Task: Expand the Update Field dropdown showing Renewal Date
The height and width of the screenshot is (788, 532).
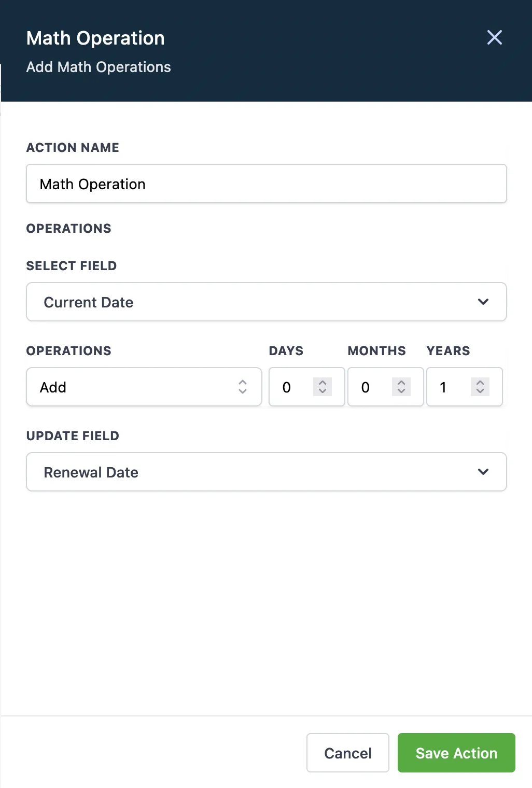Action: [259, 472]
